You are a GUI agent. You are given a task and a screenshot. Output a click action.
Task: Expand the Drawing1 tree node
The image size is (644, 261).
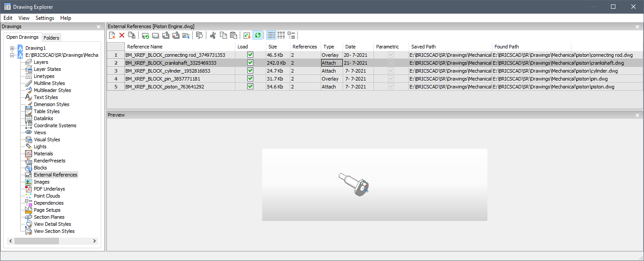[12, 48]
